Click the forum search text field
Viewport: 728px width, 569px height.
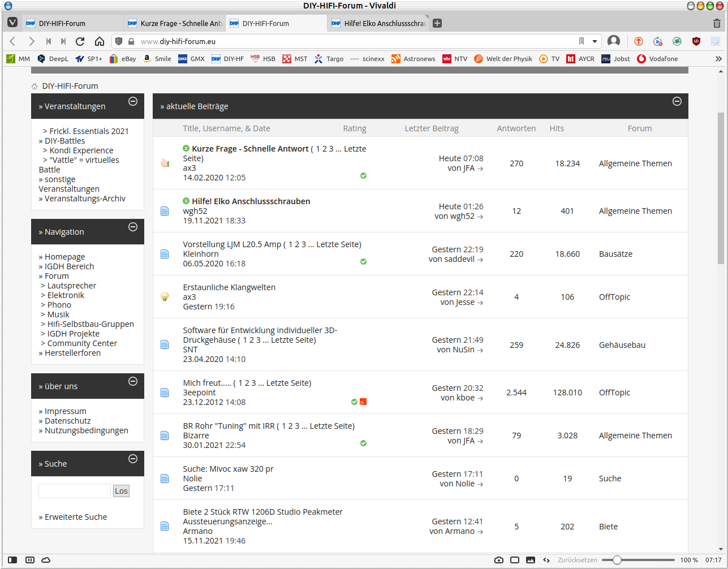click(75, 491)
